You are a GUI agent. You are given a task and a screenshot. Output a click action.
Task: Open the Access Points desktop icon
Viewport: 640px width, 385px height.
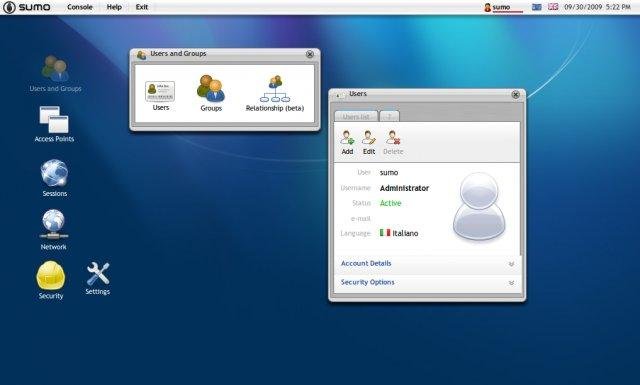click(x=54, y=125)
